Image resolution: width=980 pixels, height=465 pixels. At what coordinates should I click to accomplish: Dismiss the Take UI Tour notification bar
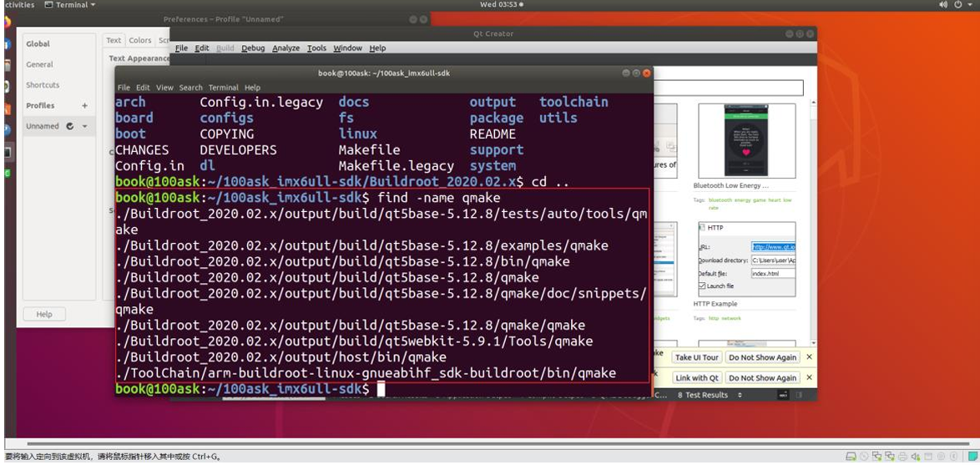coord(809,356)
